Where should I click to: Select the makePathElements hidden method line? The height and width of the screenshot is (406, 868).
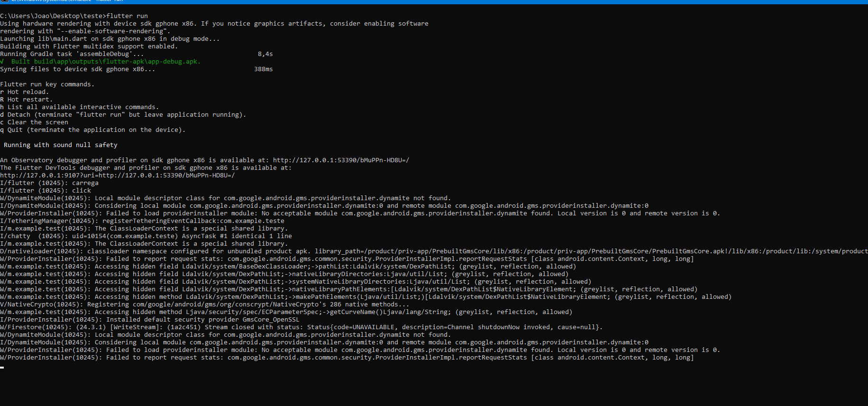[x=366, y=296]
